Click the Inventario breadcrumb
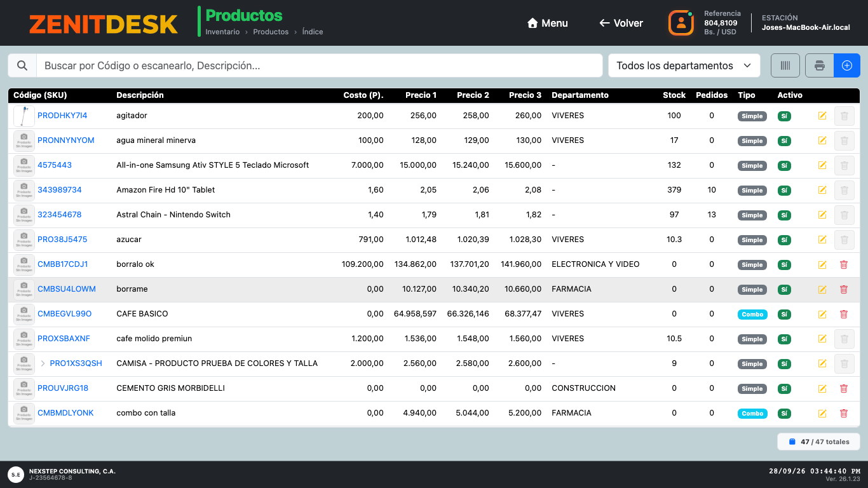This screenshot has height=488, width=868. click(x=222, y=32)
